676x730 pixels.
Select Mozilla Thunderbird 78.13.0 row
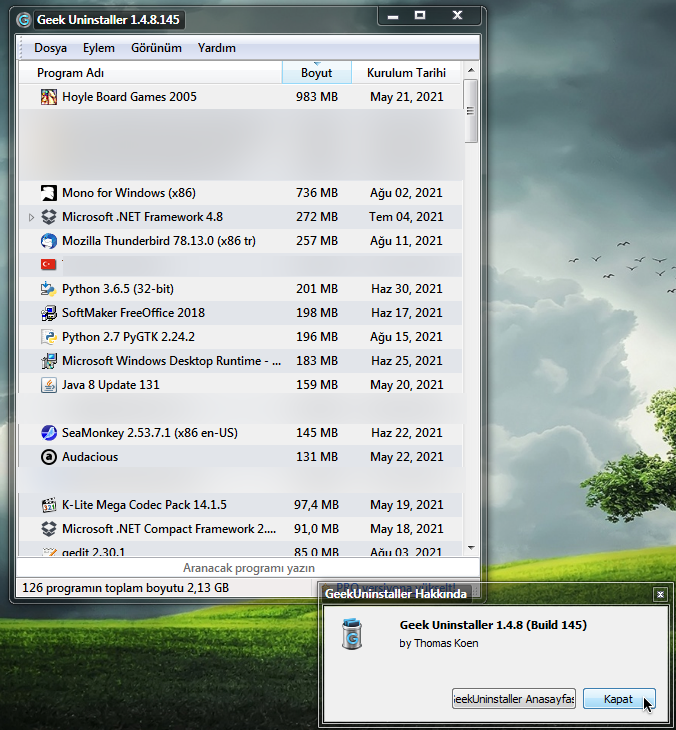point(240,241)
